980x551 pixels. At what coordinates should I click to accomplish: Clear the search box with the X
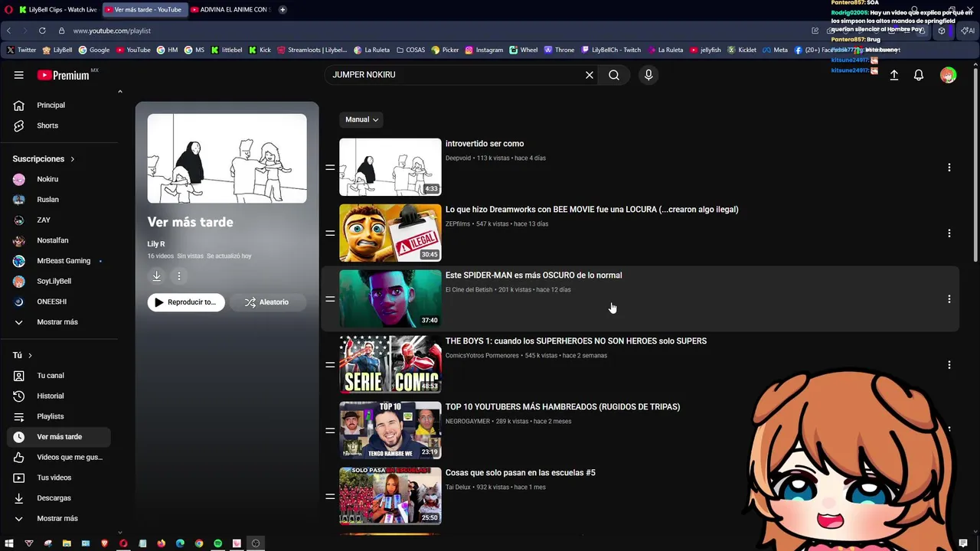[x=590, y=75]
